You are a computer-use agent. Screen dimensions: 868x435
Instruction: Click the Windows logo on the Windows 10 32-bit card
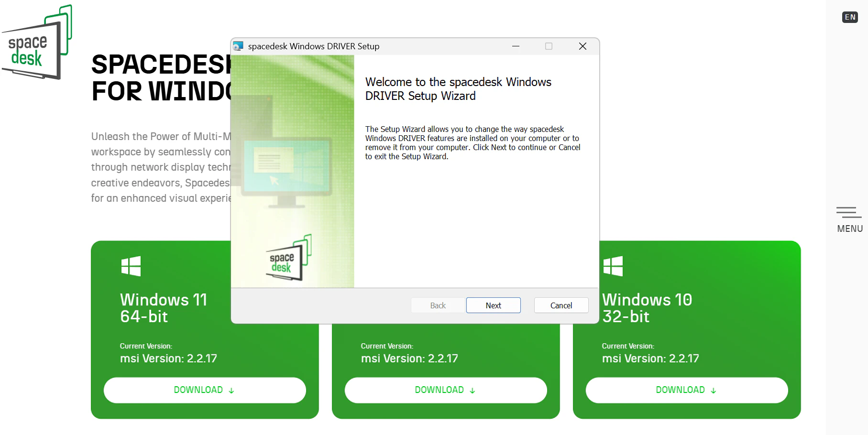(613, 266)
